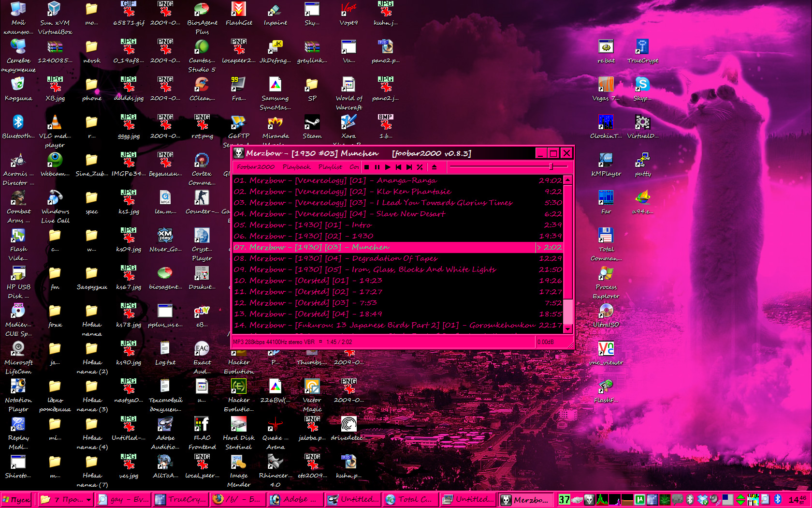Open the Playback menu

[296, 167]
